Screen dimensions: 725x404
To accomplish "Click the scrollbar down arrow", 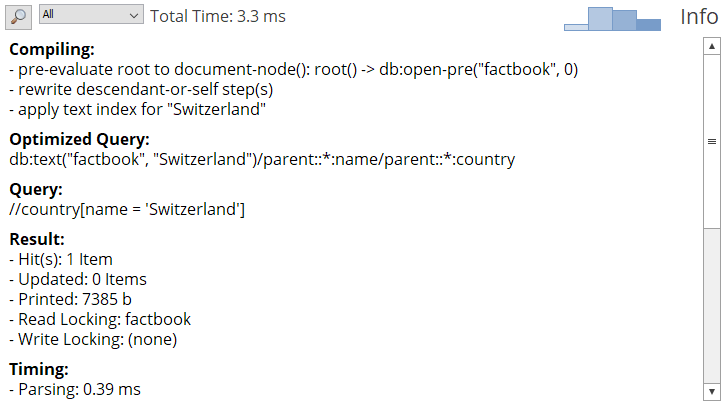I will coord(712,392).
